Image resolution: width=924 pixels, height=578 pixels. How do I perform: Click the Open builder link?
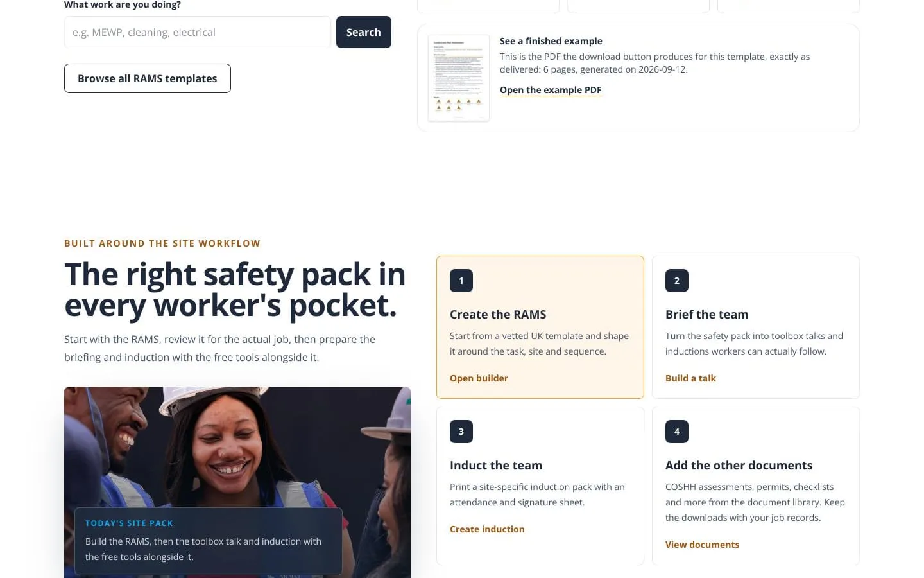tap(479, 378)
